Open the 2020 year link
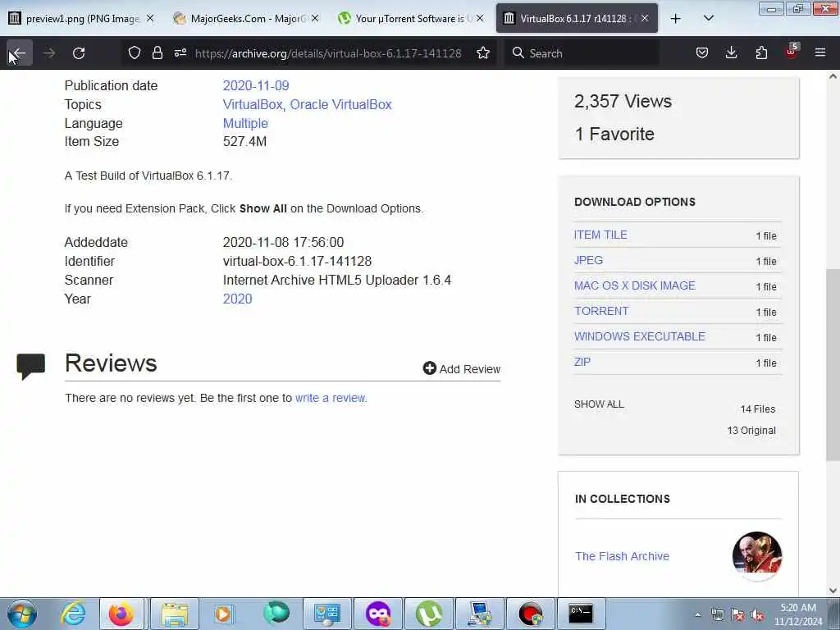The height and width of the screenshot is (630, 840). [237, 299]
